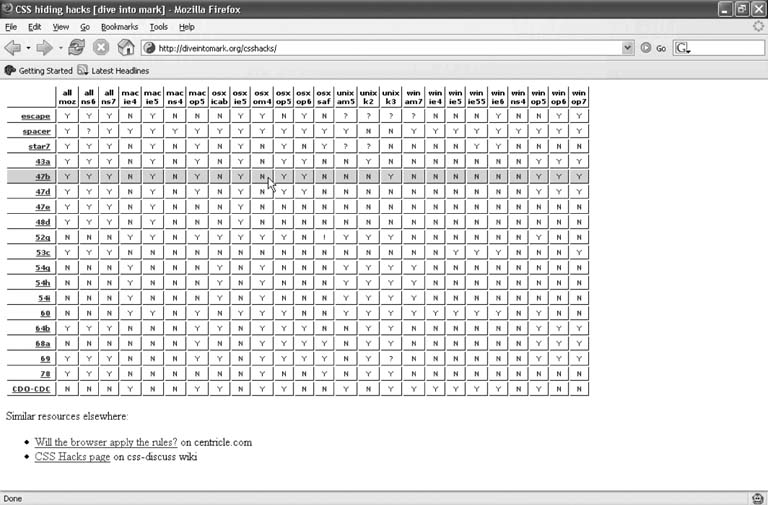Image resolution: width=768 pixels, height=505 pixels.
Task: Click the status bar icon at bottom right
Action: click(758, 499)
